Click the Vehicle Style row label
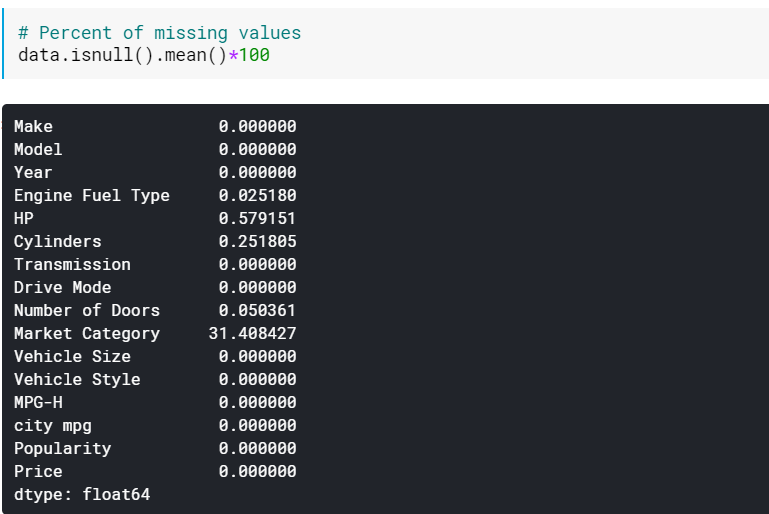This screenshot has height=514, width=769. click(77, 379)
